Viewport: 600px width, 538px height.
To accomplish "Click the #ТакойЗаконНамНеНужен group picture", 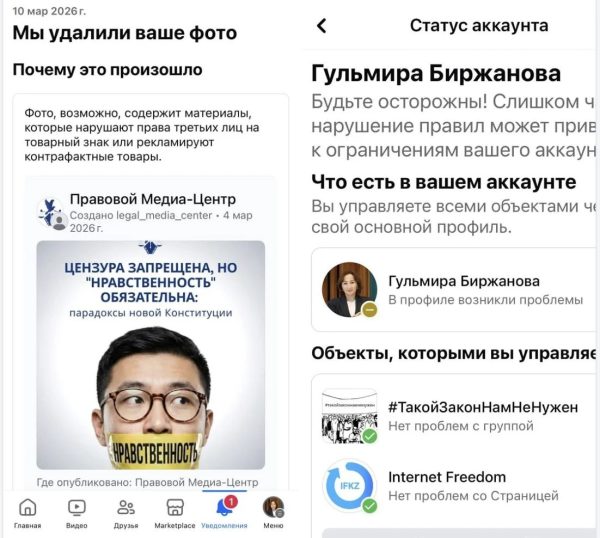I will (350, 416).
